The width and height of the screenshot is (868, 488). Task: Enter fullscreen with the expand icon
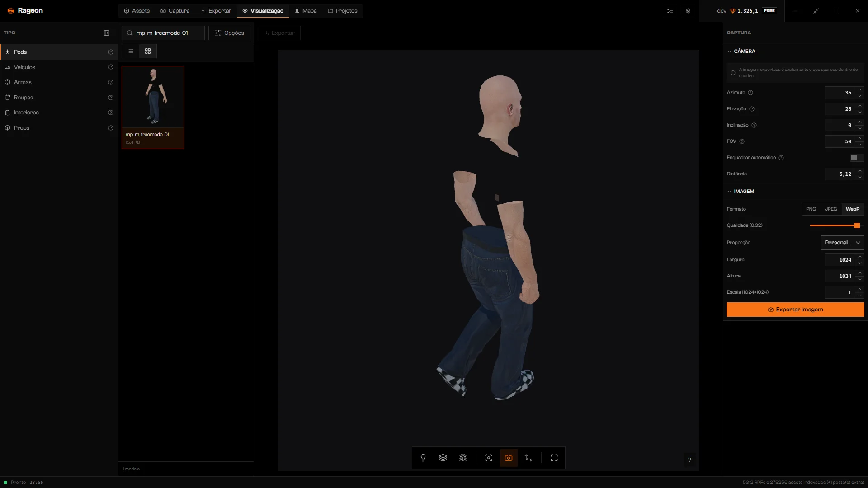tap(554, 458)
